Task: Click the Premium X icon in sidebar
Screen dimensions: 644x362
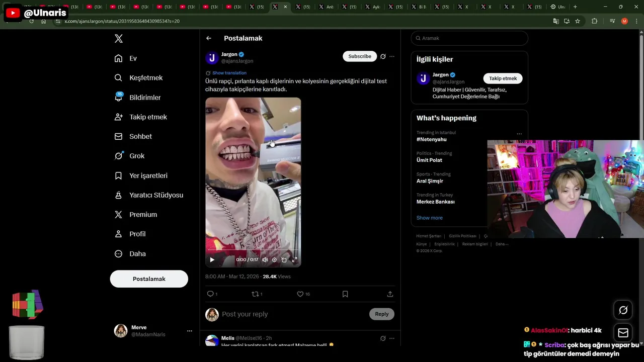Action: pyautogui.click(x=118, y=215)
